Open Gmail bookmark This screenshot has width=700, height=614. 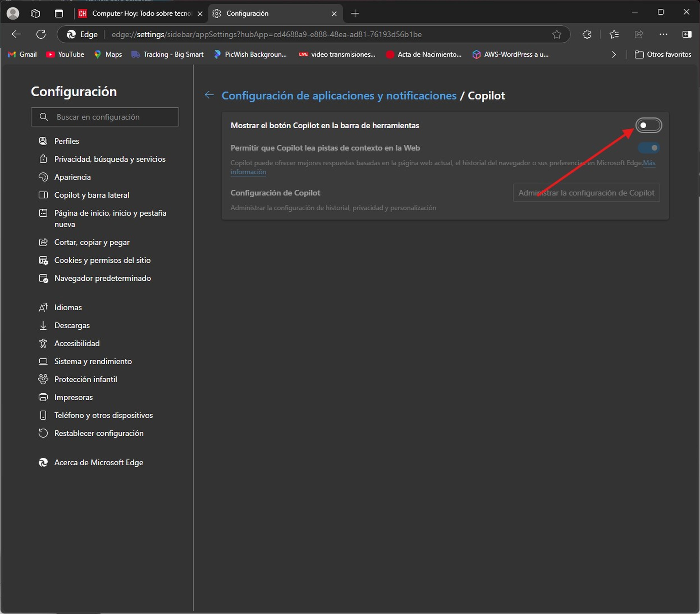[22, 55]
